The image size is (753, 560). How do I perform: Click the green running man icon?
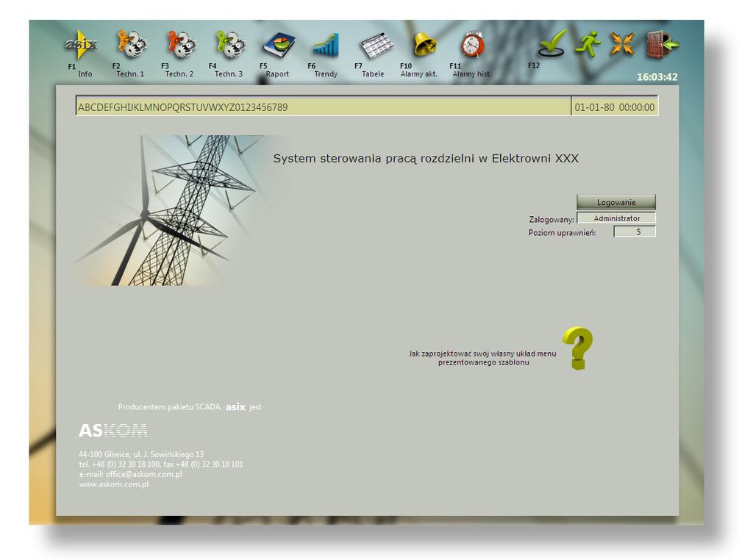click(589, 44)
